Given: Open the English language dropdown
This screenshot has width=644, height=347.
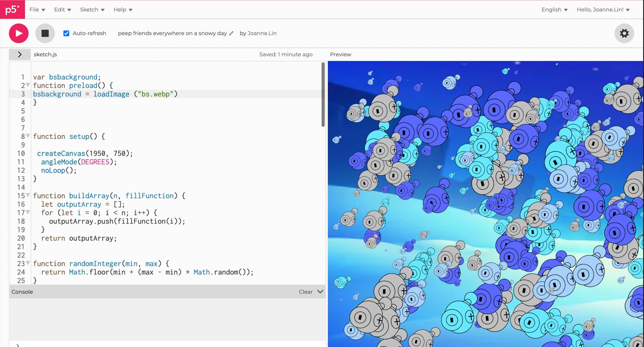Looking at the screenshot, I should (554, 10).
